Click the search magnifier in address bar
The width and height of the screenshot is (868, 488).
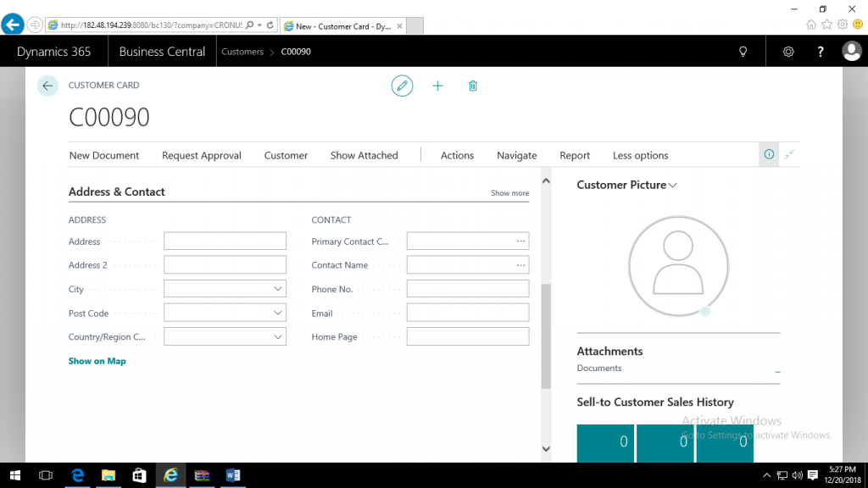pos(250,25)
